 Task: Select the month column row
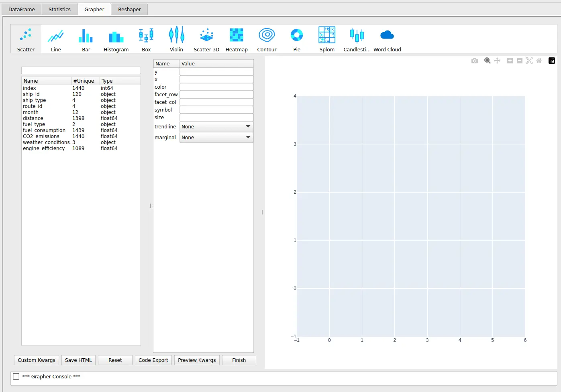click(81, 112)
